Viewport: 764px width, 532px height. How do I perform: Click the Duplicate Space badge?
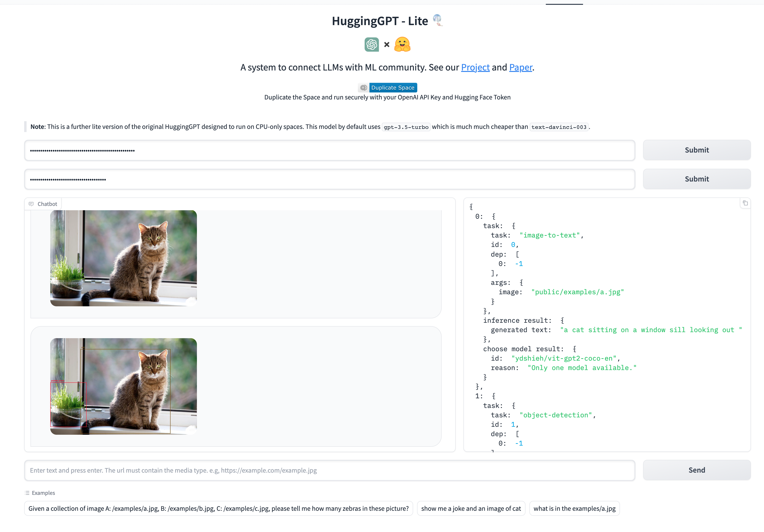coord(387,87)
